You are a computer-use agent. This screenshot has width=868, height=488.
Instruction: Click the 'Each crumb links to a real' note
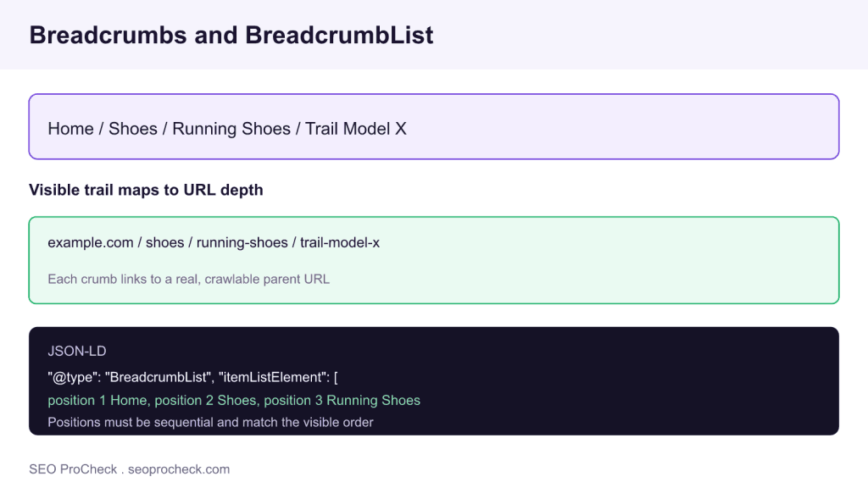(188, 279)
